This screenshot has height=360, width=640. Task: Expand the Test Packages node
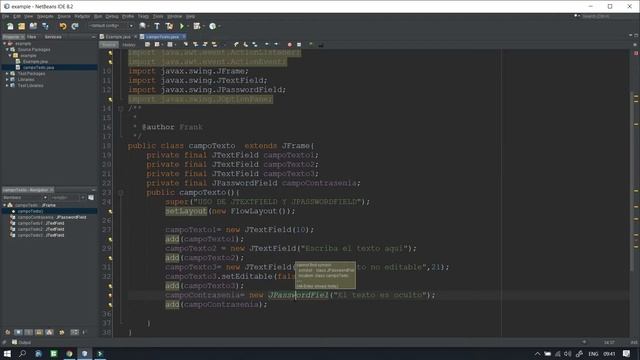tap(7, 73)
